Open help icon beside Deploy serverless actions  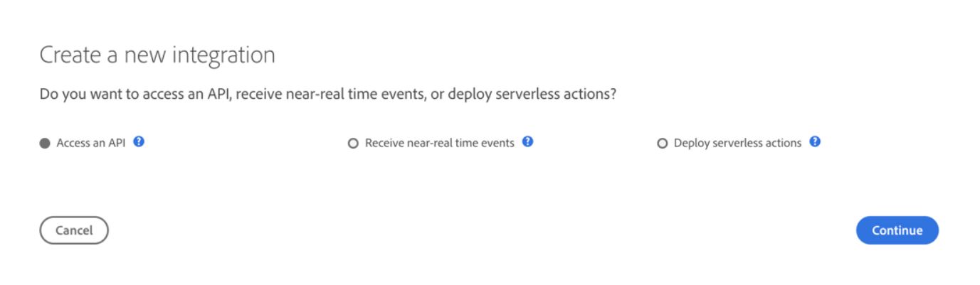pos(815,142)
